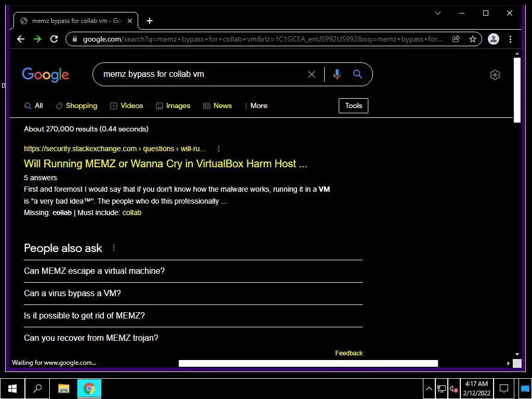Click the vertical scrollbar thumb
Viewport: 532px width, 399px height.
pos(517,90)
